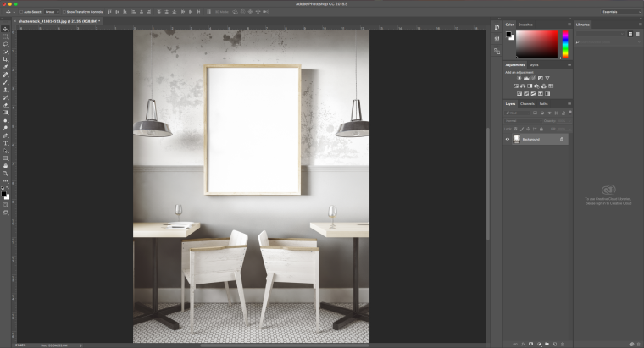The height and width of the screenshot is (348, 644).
Task: Enable Show Transform Controls checkbox
Action: [64, 12]
